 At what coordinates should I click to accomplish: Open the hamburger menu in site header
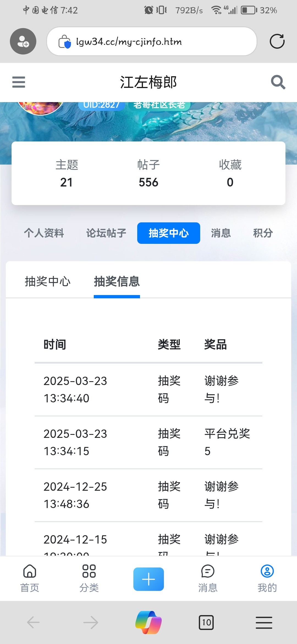19,82
